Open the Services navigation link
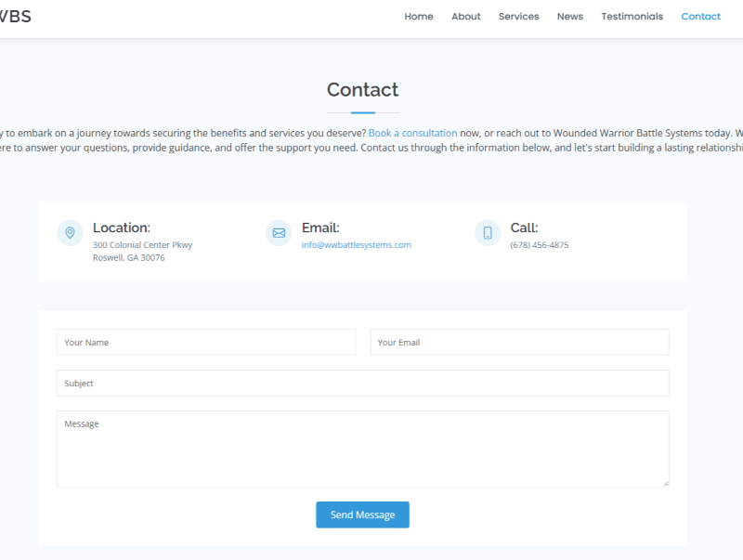 pos(518,17)
